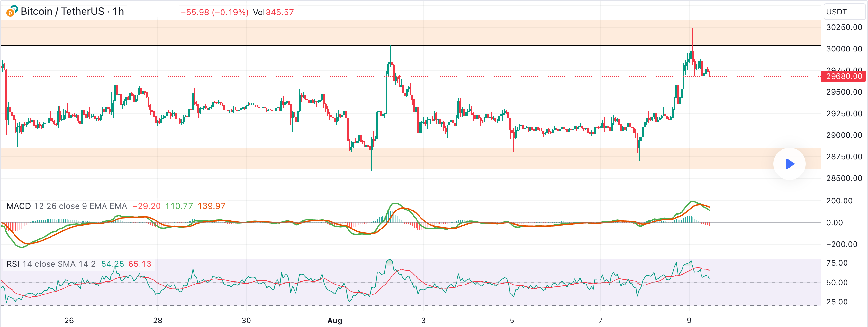The width and height of the screenshot is (868, 327).
Task: Click the RSI 75.00 scale label
Action: coord(837,263)
